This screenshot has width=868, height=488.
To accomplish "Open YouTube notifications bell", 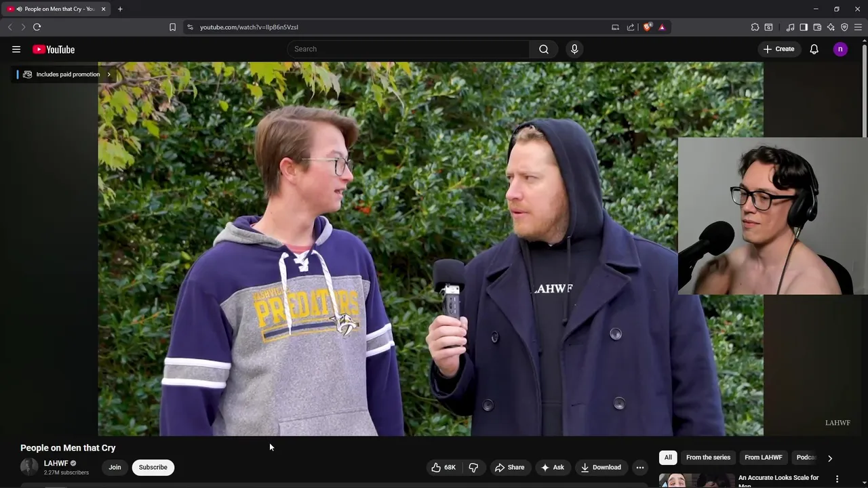I will coord(814,49).
